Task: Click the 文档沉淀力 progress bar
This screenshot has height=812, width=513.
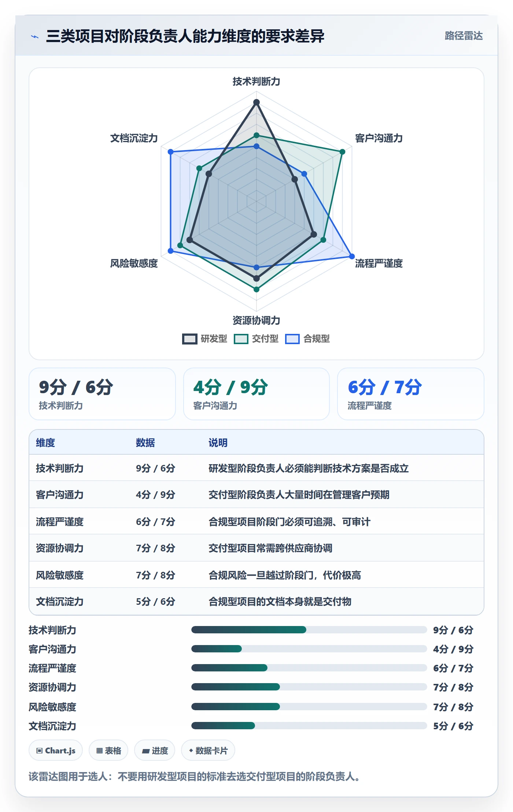Action: point(309,726)
